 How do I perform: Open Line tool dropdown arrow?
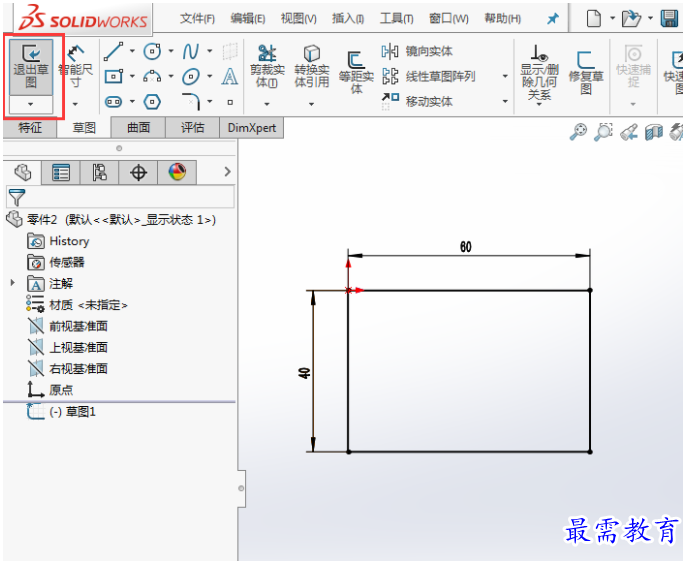click(x=132, y=51)
